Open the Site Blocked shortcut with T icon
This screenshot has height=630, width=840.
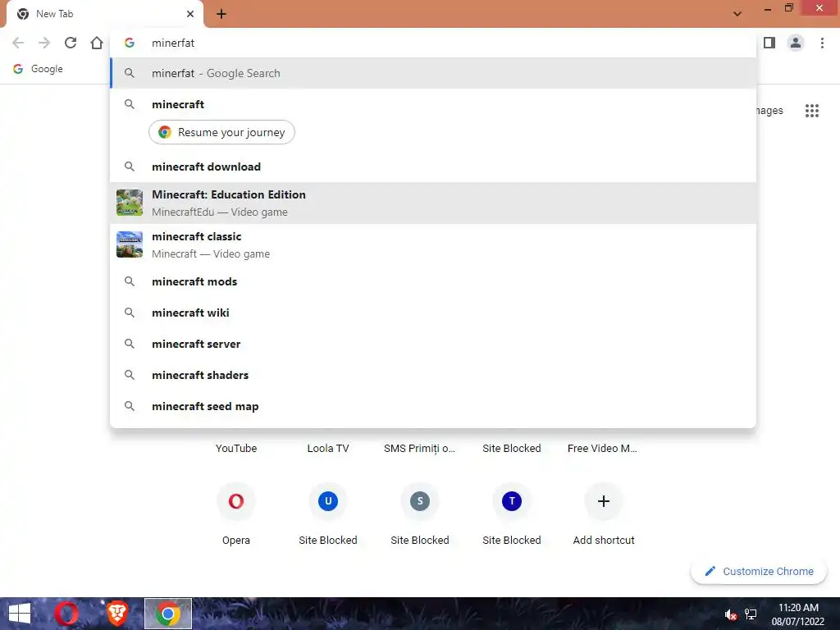tap(512, 514)
